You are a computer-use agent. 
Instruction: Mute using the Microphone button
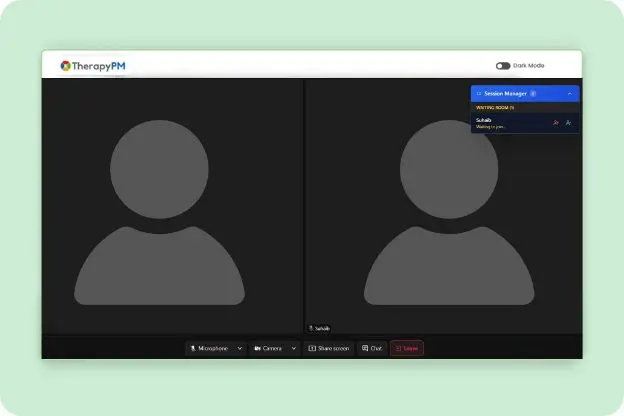208,348
